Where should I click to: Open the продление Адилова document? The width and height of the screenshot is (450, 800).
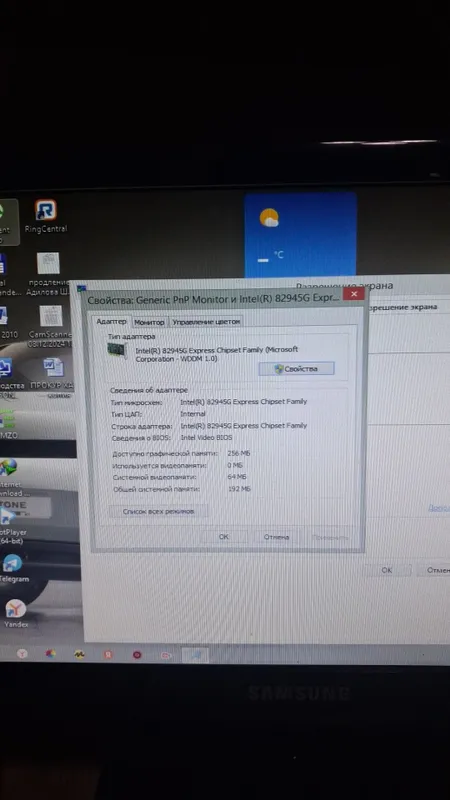[x=48, y=274]
